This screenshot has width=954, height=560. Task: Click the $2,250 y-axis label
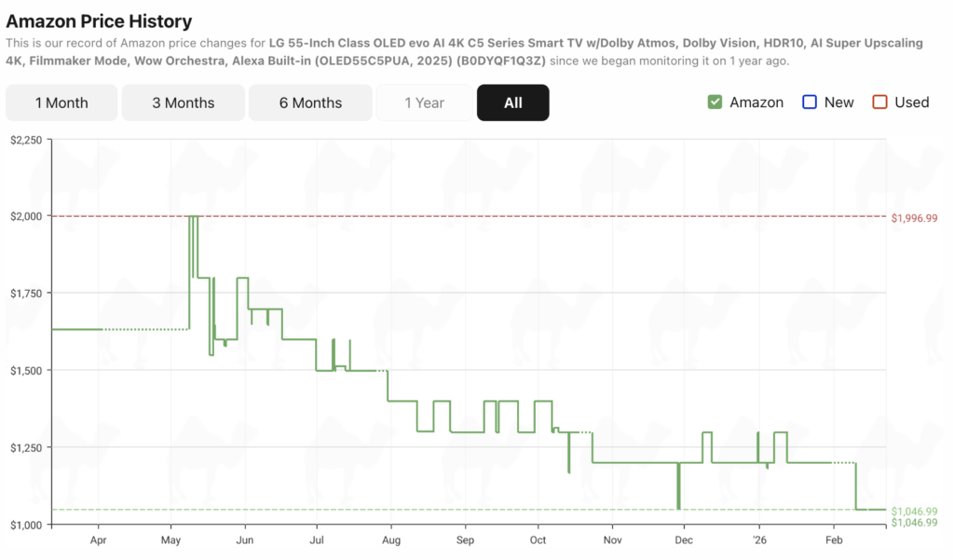24,140
